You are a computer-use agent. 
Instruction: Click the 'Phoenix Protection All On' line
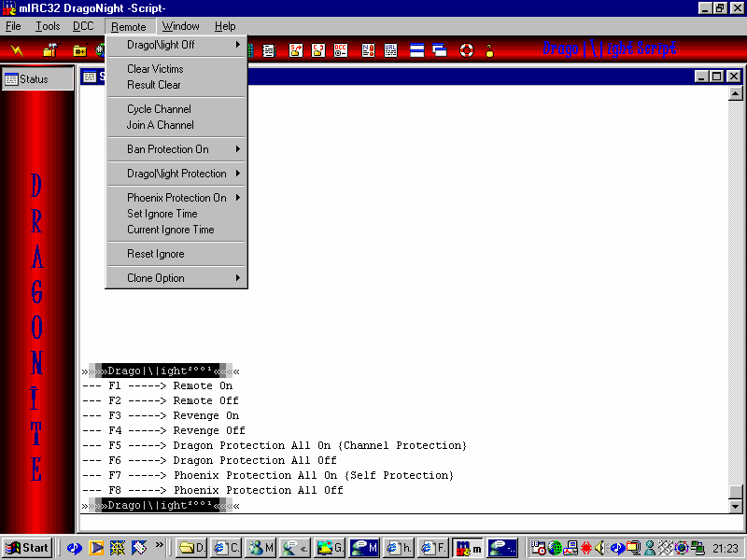(x=268, y=475)
